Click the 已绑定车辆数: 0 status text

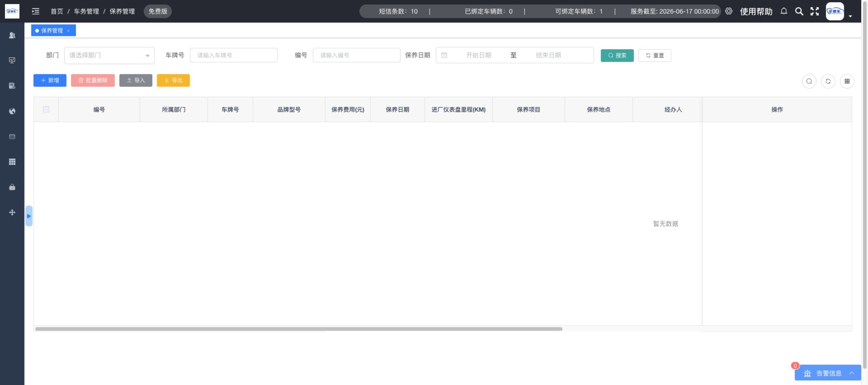pos(488,11)
